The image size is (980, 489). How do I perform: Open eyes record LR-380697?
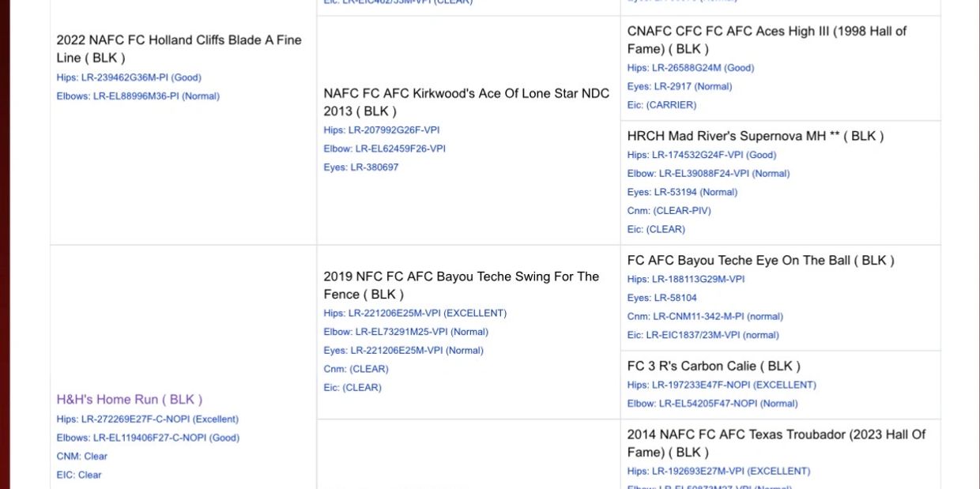360,167
